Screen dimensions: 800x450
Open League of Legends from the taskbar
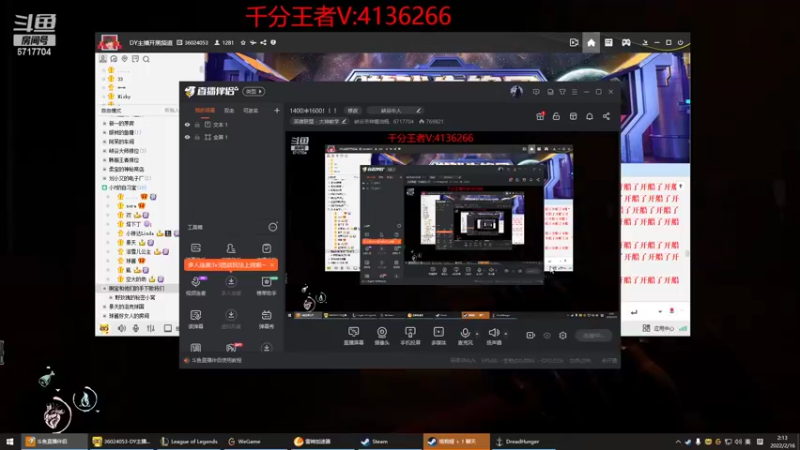pyautogui.click(x=189, y=442)
